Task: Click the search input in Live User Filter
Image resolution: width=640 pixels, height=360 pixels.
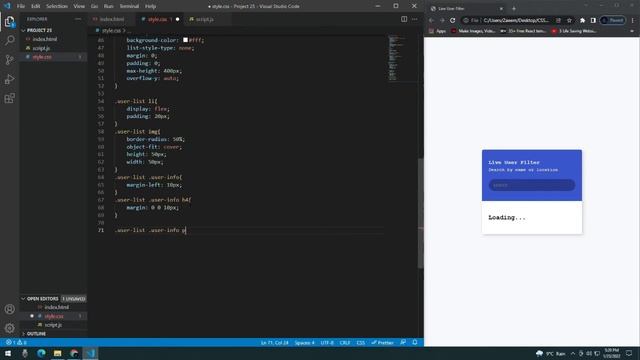Action: point(532,185)
